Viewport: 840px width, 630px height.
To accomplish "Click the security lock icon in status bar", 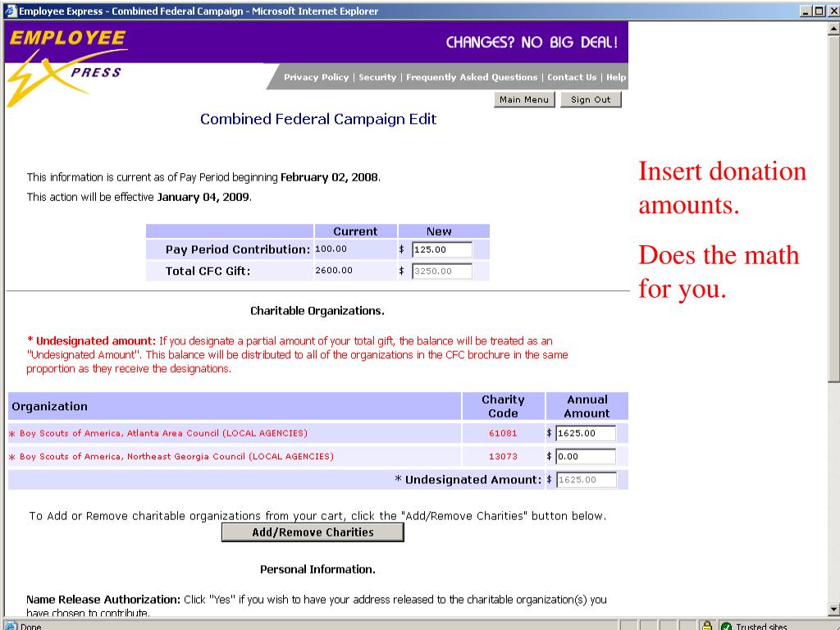I will pos(706,626).
